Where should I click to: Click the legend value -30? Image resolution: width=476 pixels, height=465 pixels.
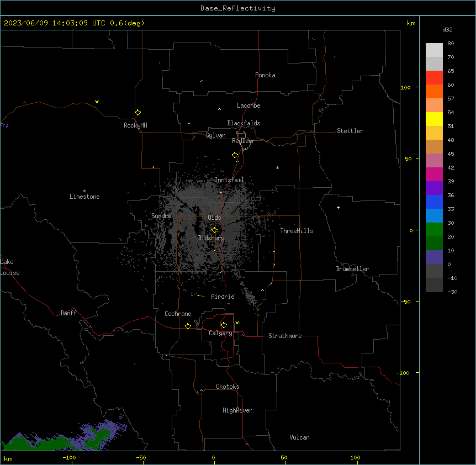[452, 292]
